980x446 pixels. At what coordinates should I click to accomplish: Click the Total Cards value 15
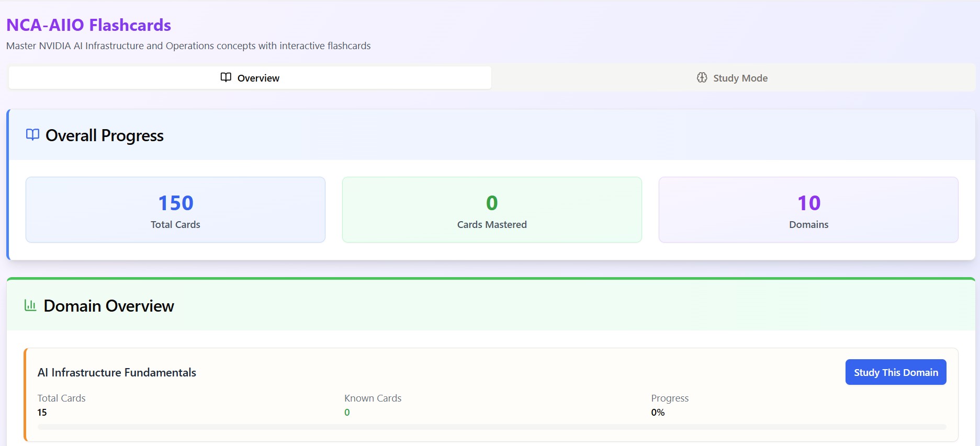point(42,413)
